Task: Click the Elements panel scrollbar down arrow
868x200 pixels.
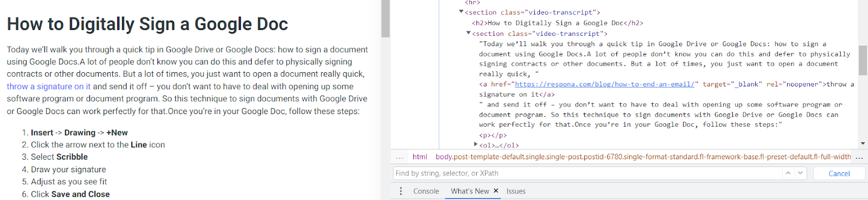Action: [x=863, y=143]
